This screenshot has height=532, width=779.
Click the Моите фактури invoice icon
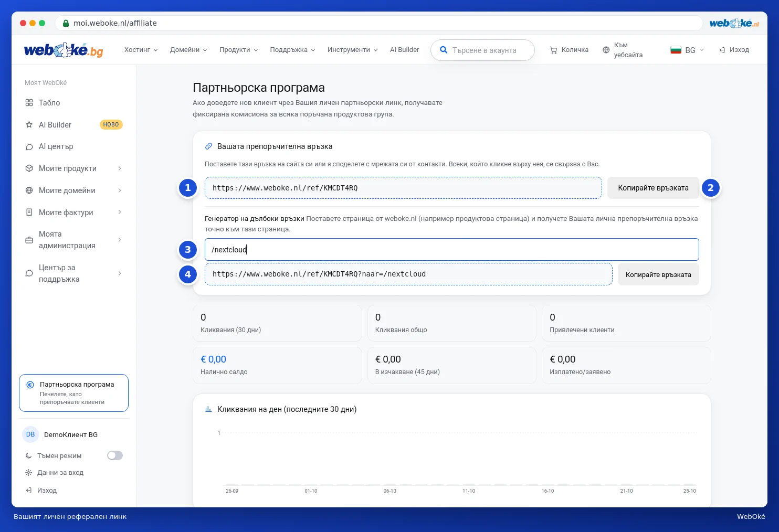tap(29, 212)
